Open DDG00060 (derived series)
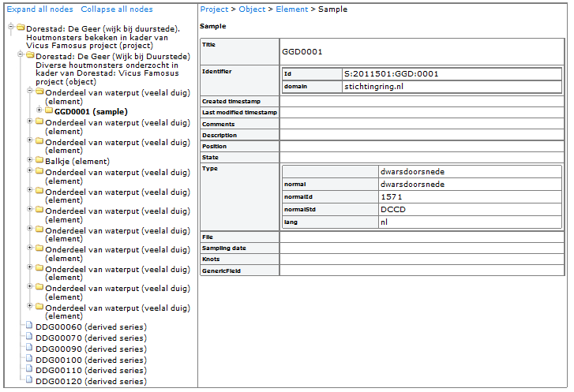The height and width of the screenshot is (392, 574). [x=91, y=327]
